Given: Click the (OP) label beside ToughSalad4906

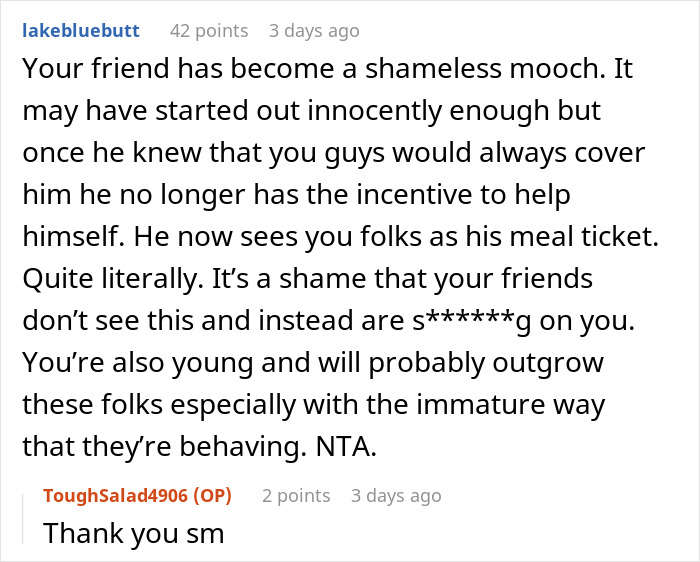Looking at the screenshot, I should pos(221,495).
